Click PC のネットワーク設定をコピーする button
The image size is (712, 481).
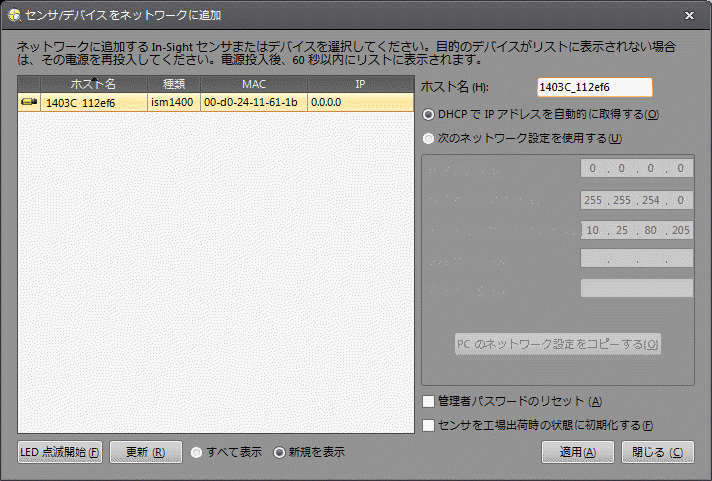557,345
